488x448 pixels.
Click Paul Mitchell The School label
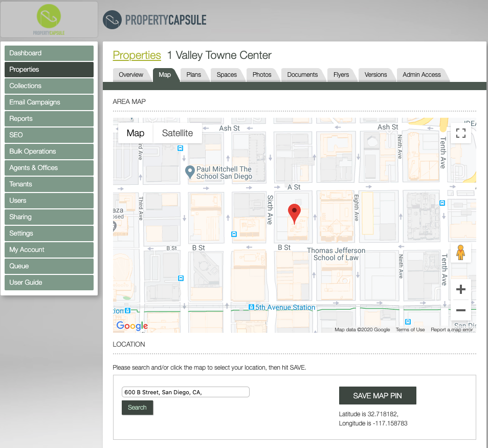pos(224,173)
